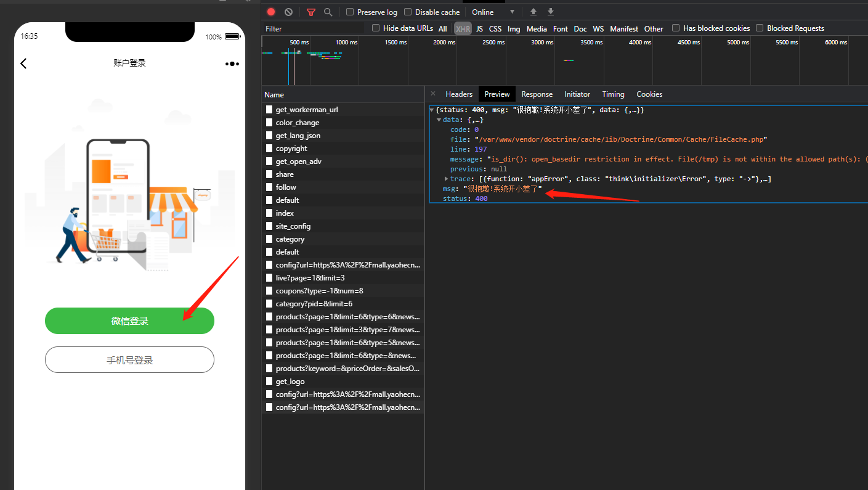
Task: Filter requests by WS type
Action: coord(598,28)
